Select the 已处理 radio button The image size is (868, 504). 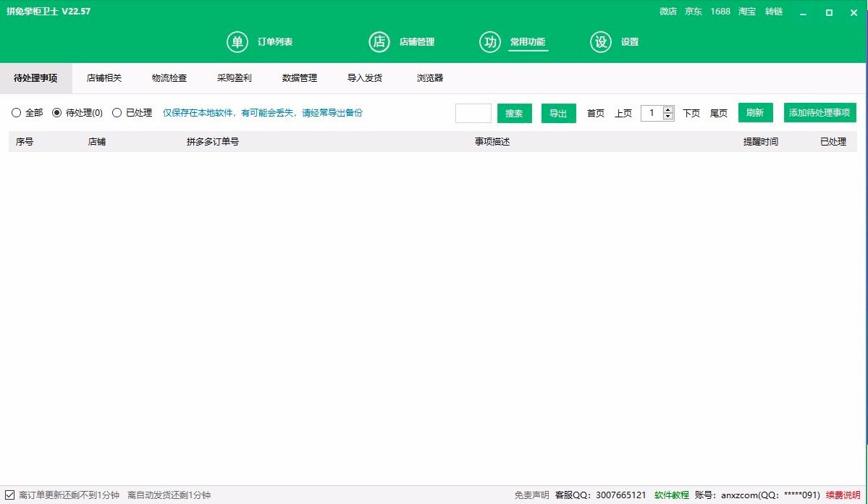(117, 113)
